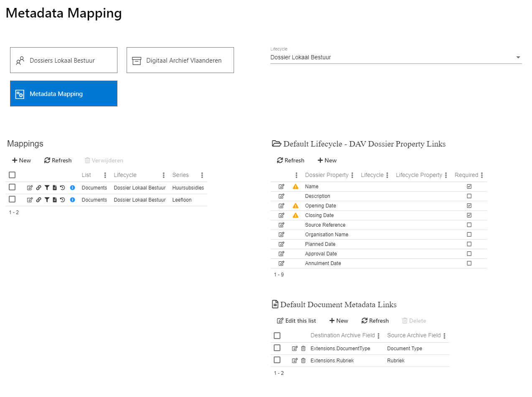Uncheck the Required checkbox for Name
Image resolution: width=532 pixels, height=397 pixels.
pyautogui.click(x=469, y=186)
